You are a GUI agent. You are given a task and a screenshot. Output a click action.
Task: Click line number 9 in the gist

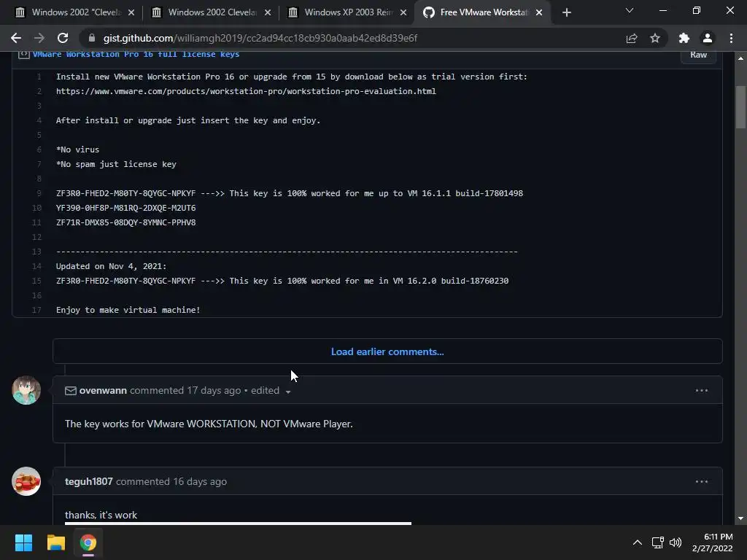pyautogui.click(x=39, y=193)
